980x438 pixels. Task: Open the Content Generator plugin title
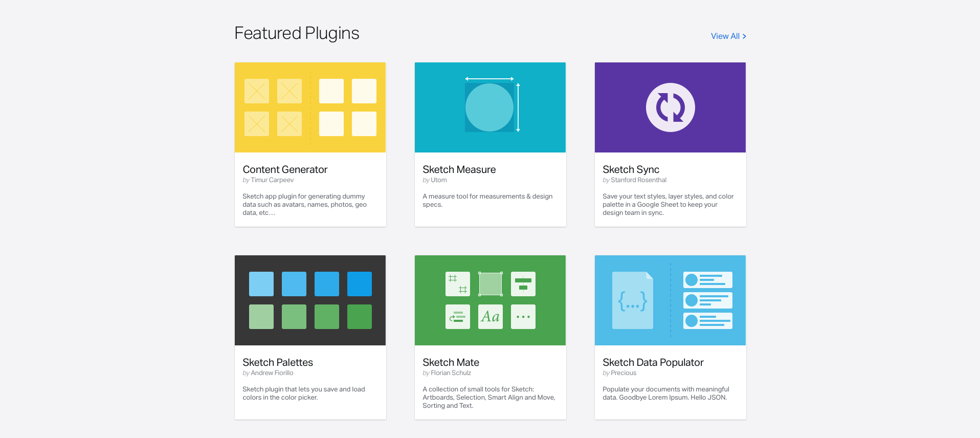tap(285, 169)
